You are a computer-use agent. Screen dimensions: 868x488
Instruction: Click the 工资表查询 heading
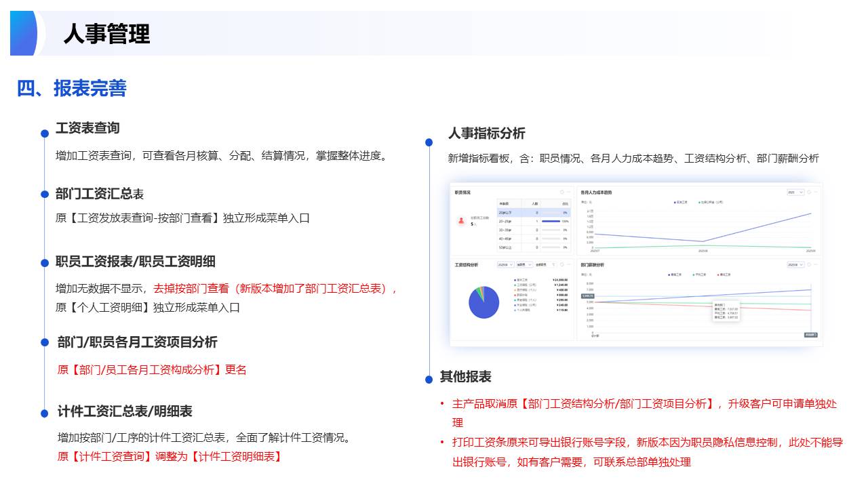(x=87, y=128)
